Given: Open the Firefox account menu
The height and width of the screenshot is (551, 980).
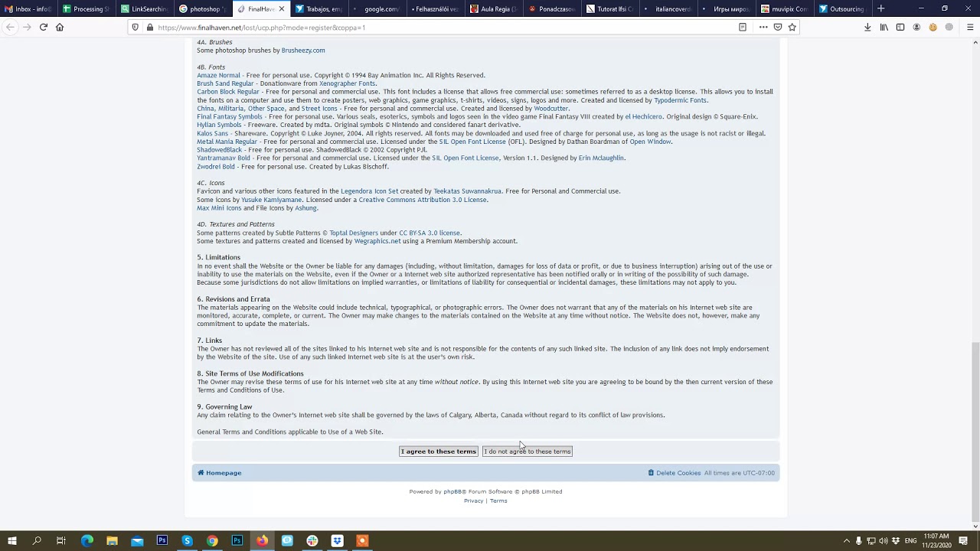Looking at the screenshot, I should (916, 27).
